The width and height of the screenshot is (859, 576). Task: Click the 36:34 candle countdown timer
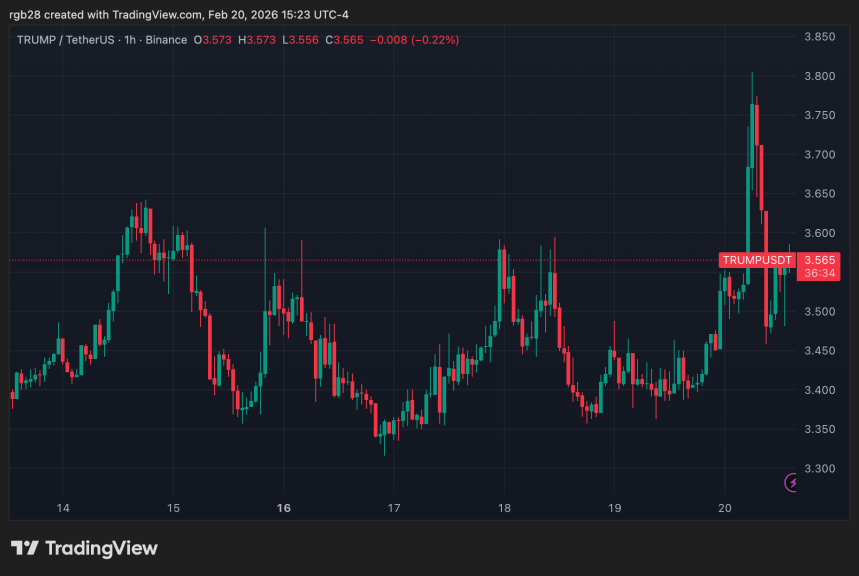tap(819, 273)
